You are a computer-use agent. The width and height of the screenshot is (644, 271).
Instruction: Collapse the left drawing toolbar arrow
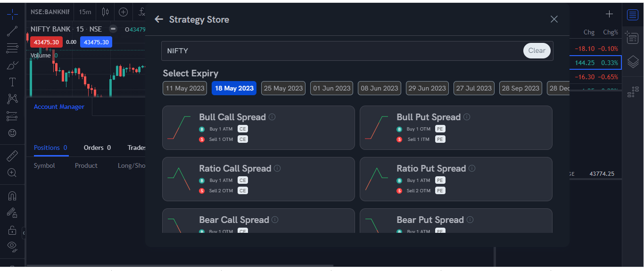24,233
